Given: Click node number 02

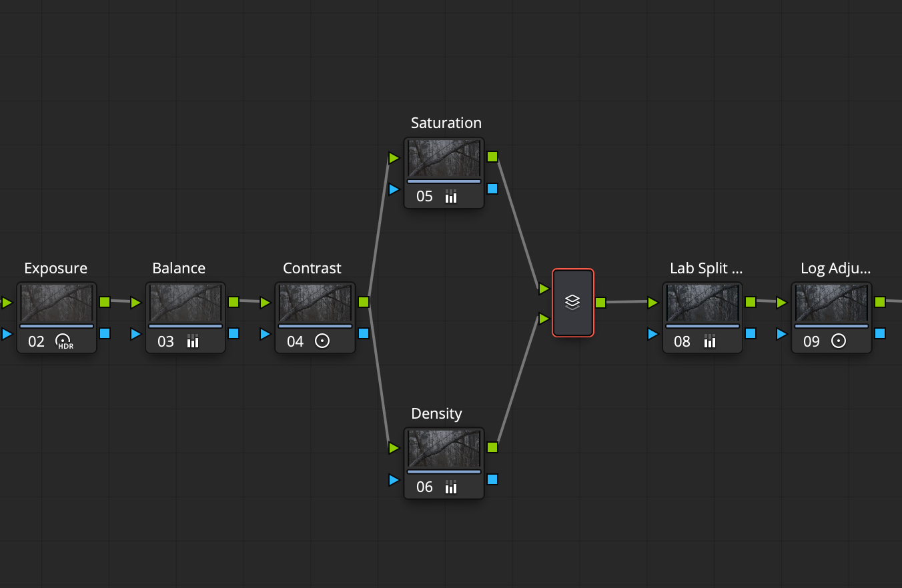Looking at the screenshot, I should tap(36, 342).
